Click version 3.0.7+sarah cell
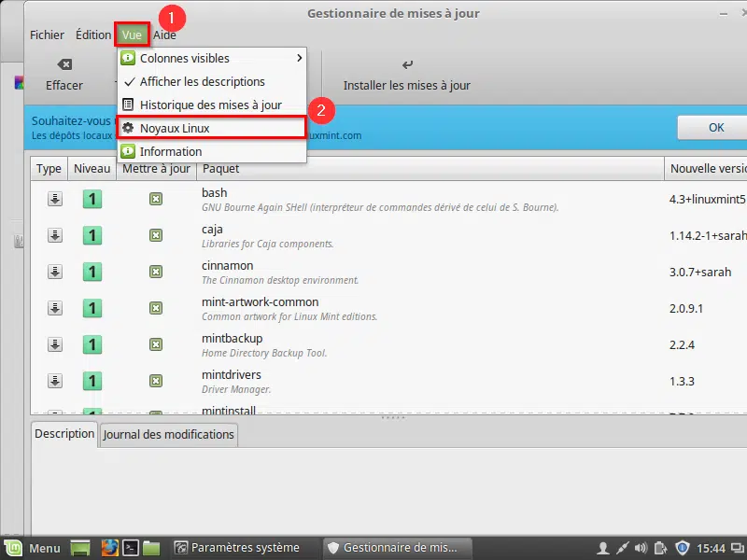 [x=700, y=272]
